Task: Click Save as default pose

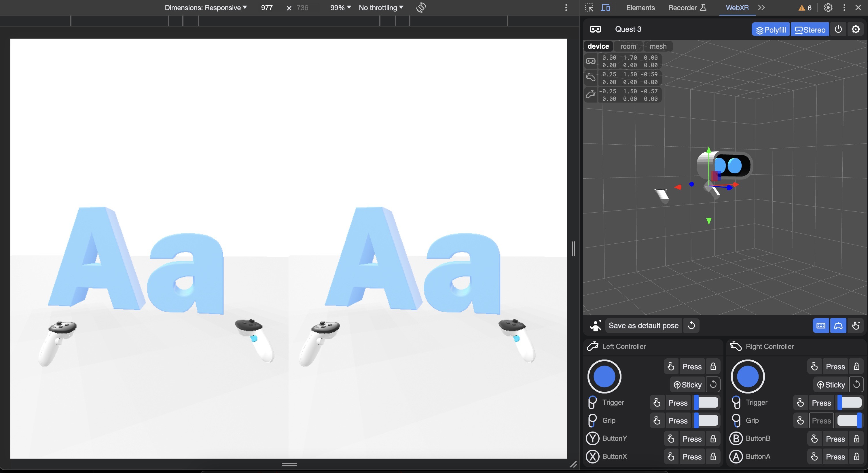Action: 644,325
